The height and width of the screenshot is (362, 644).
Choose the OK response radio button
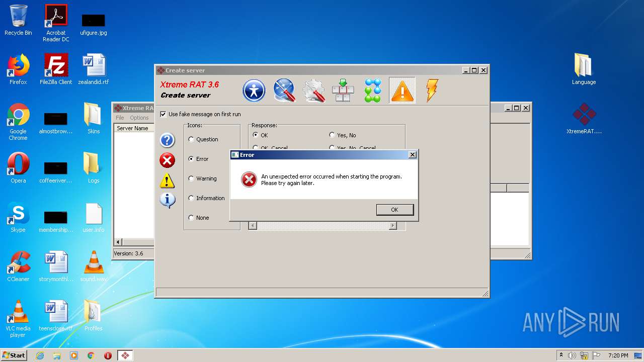coord(256,135)
